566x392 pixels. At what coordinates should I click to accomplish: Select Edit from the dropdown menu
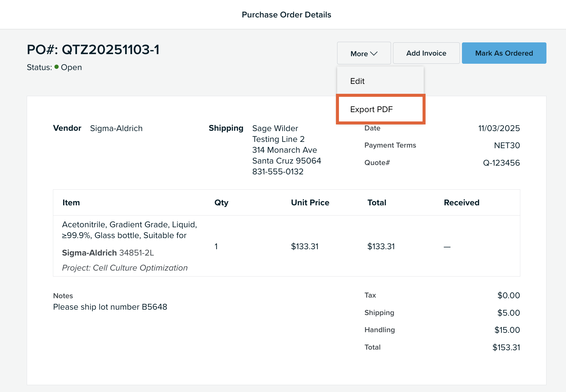(357, 81)
